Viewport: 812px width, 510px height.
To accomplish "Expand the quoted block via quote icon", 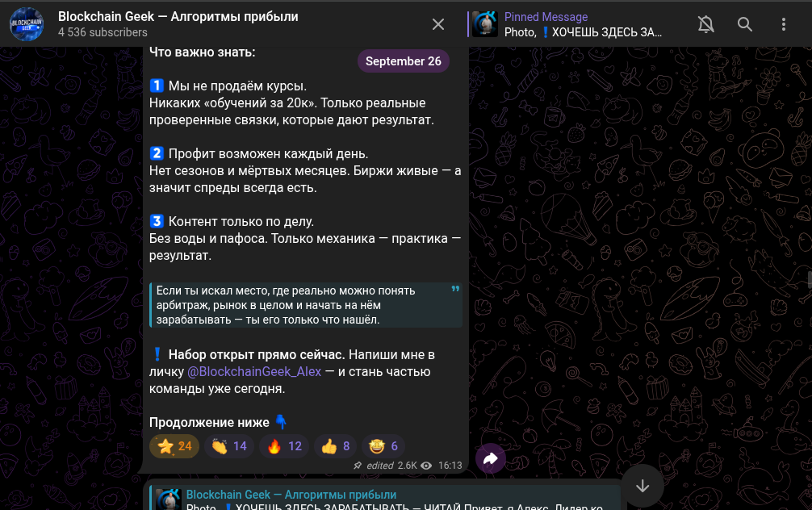I will [x=455, y=289].
